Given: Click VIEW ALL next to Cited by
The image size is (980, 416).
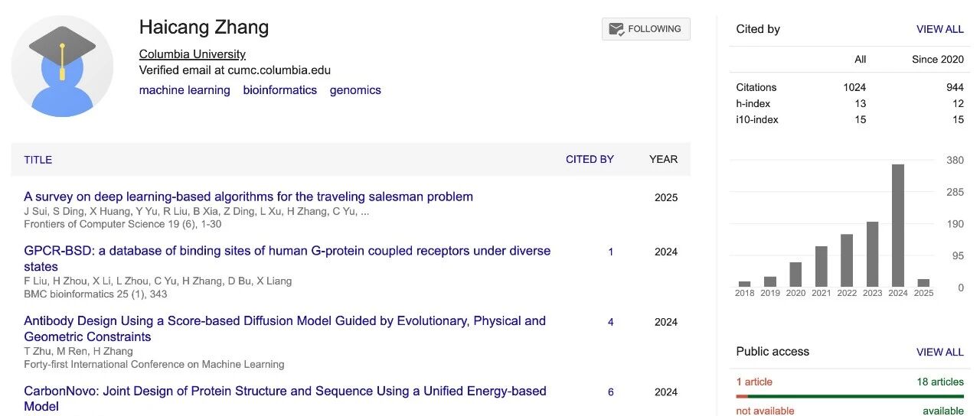Looking at the screenshot, I should tap(939, 29).
